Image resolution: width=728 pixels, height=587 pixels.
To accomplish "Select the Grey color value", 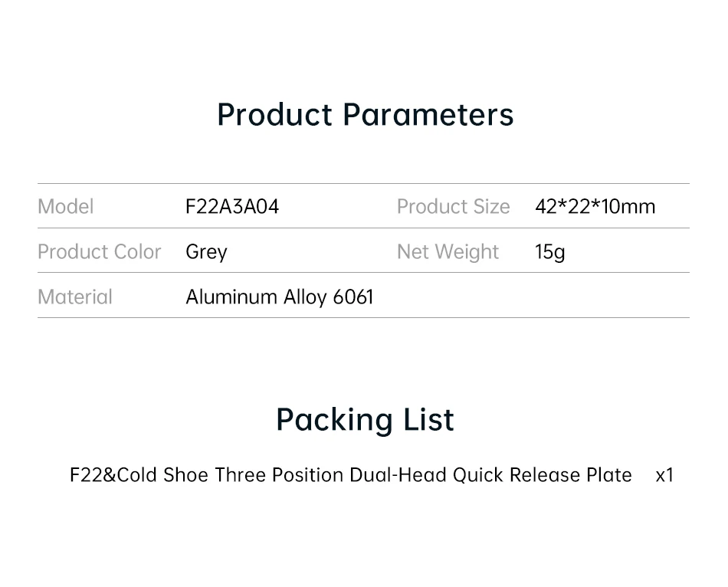I will (206, 252).
